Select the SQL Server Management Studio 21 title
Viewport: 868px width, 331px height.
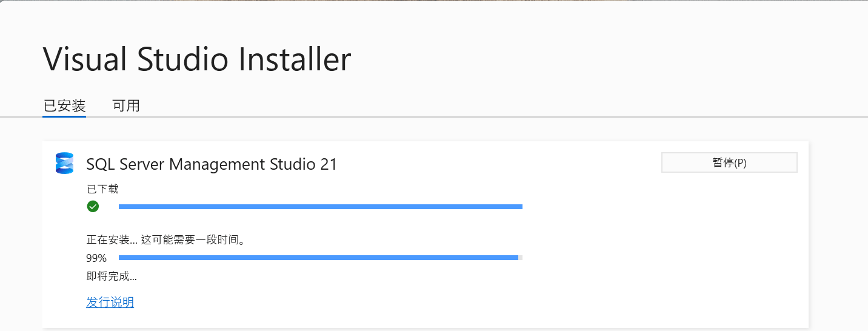pos(212,164)
